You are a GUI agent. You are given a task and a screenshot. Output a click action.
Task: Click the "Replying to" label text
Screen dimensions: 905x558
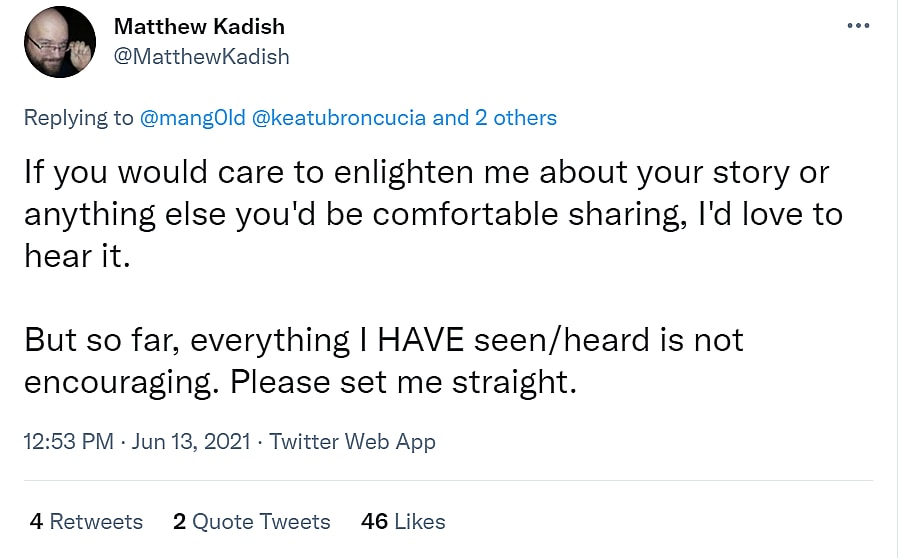[78, 118]
